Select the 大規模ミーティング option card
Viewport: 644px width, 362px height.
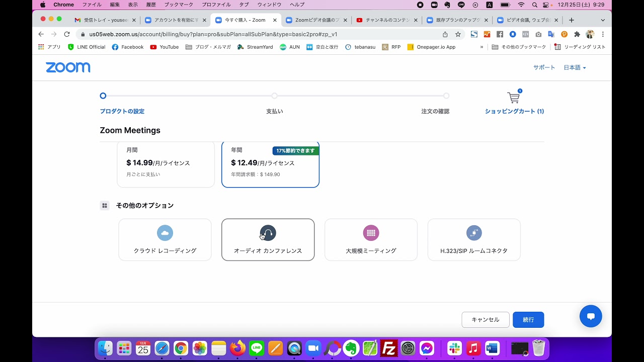(x=371, y=240)
